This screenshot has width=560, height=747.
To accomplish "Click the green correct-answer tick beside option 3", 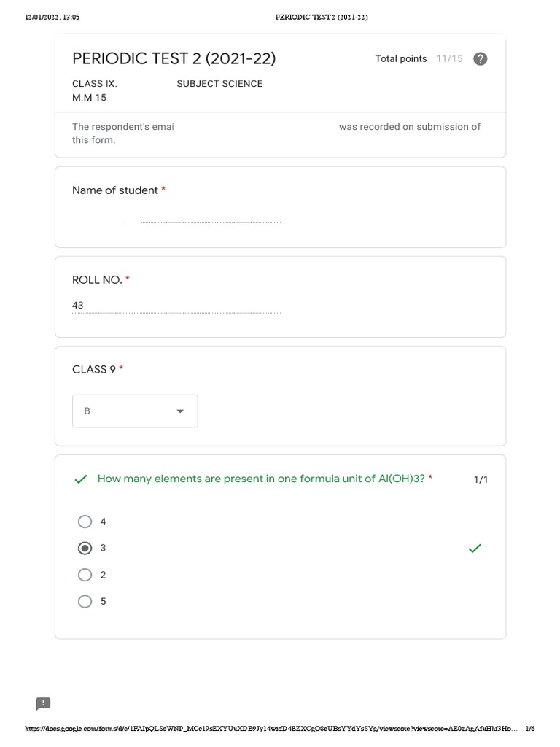I will pyautogui.click(x=475, y=548).
